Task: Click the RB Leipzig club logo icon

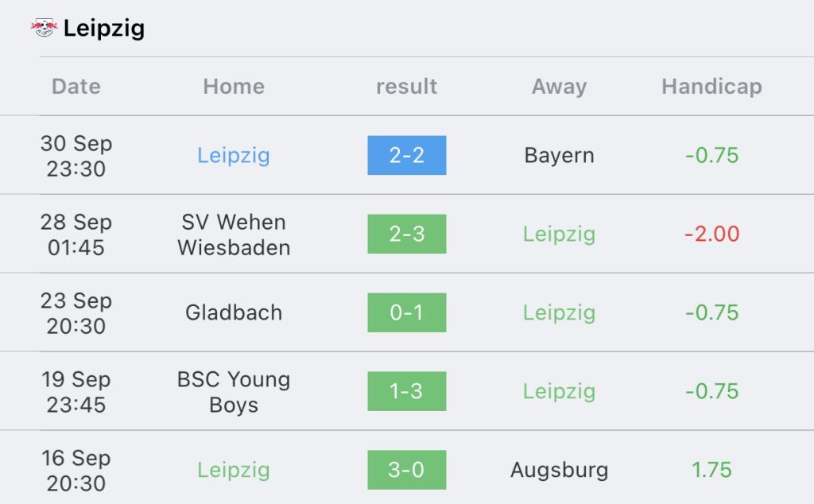Action: (x=45, y=28)
